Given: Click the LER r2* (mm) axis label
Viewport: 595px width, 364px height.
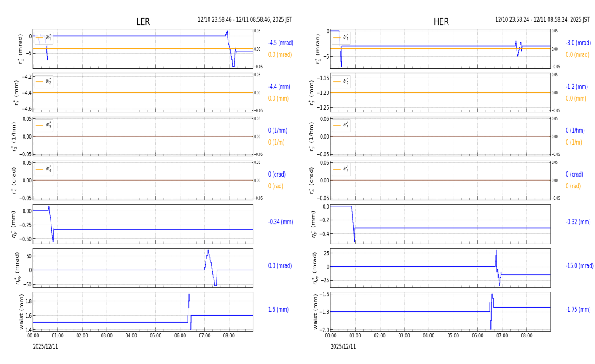Looking at the screenshot, I should pyautogui.click(x=17, y=93).
